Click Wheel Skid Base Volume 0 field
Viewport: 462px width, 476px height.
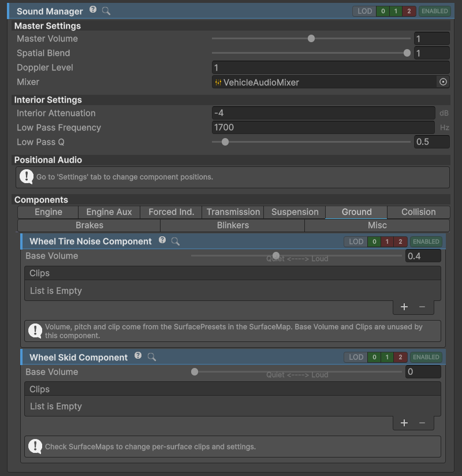(x=423, y=372)
